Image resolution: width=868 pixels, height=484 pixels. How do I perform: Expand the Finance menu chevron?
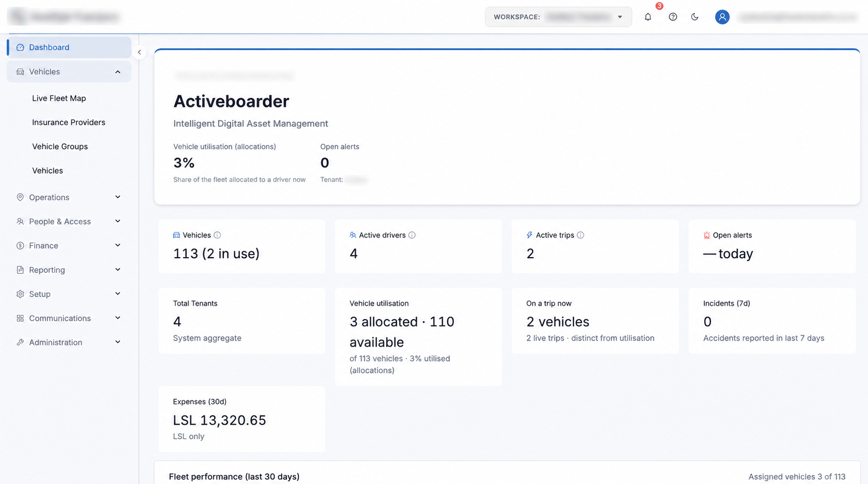click(x=118, y=246)
